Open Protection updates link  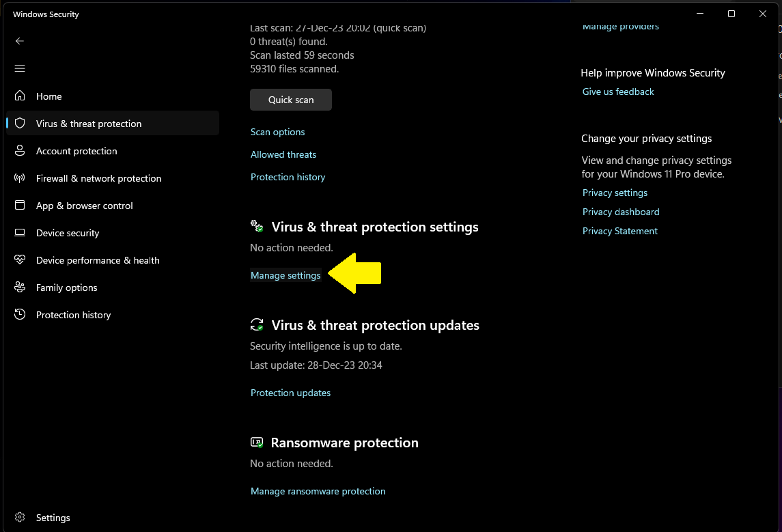[291, 393]
